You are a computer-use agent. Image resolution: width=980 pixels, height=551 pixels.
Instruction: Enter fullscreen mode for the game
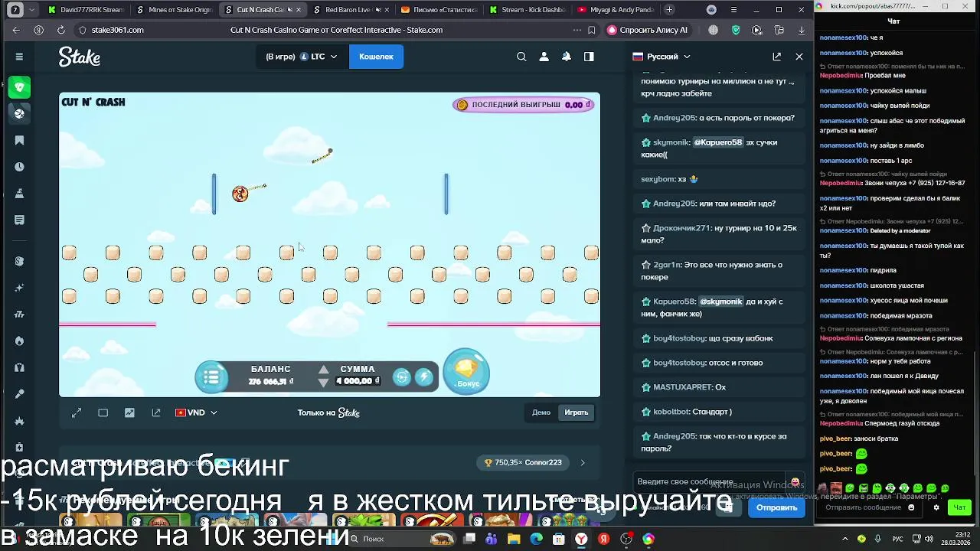(x=77, y=412)
